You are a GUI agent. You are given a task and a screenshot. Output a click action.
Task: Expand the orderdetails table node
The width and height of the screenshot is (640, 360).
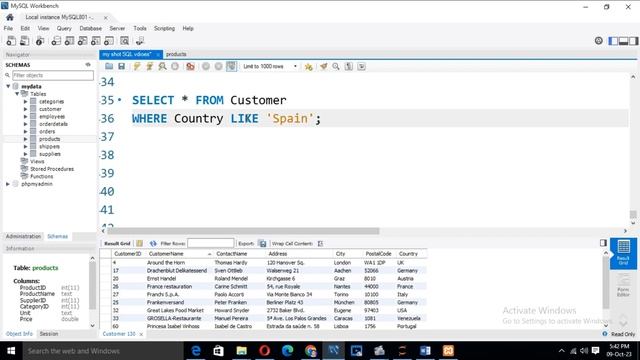[25, 124]
